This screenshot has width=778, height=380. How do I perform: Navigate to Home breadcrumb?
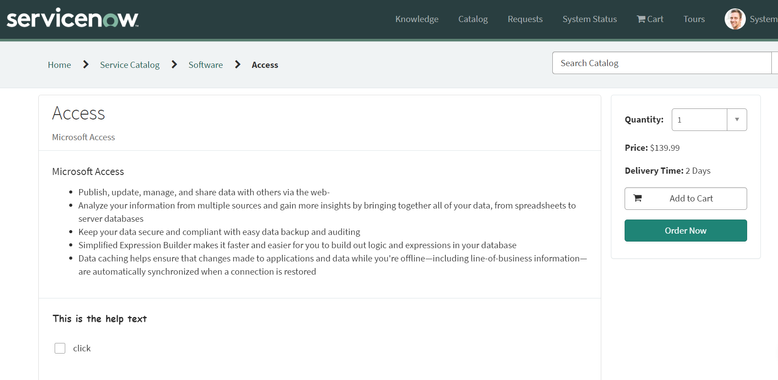(59, 64)
